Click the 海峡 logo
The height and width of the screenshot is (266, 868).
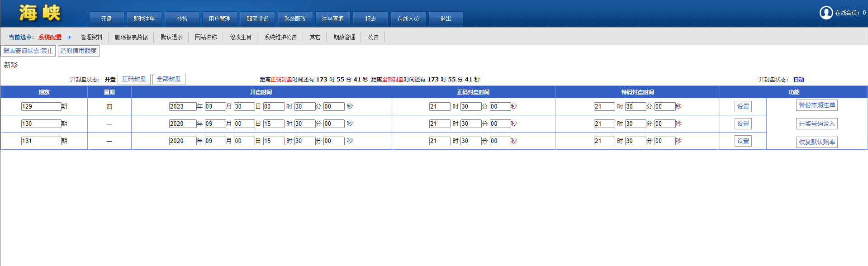pos(40,13)
